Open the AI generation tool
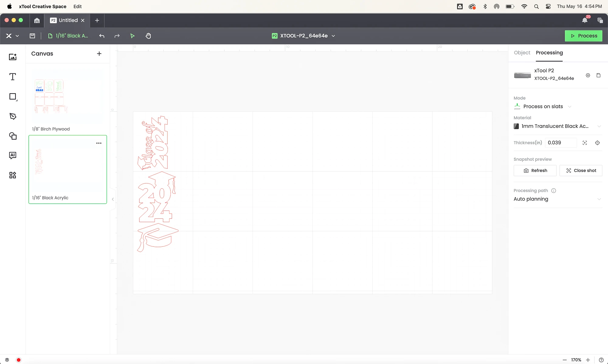608x364 pixels. coord(12,156)
